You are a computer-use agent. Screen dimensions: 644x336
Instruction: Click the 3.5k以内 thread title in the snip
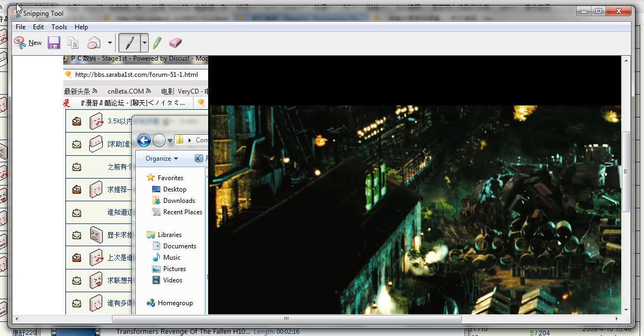pos(119,121)
